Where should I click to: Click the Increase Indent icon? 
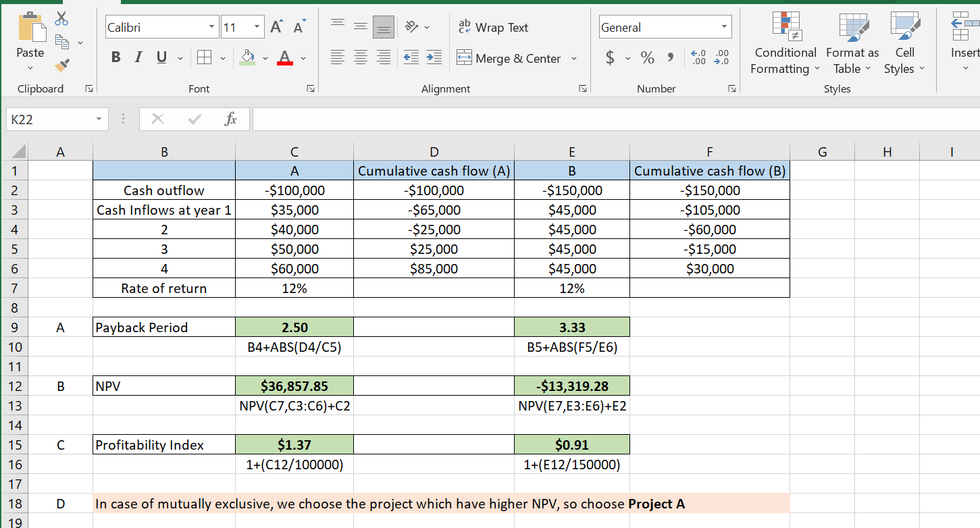tap(434, 59)
